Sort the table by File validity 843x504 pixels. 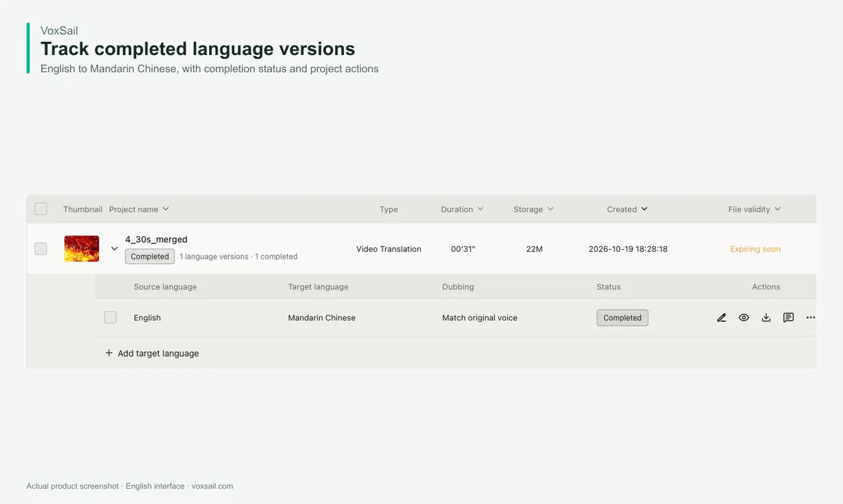pyautogui.click(x=754, y=210)
